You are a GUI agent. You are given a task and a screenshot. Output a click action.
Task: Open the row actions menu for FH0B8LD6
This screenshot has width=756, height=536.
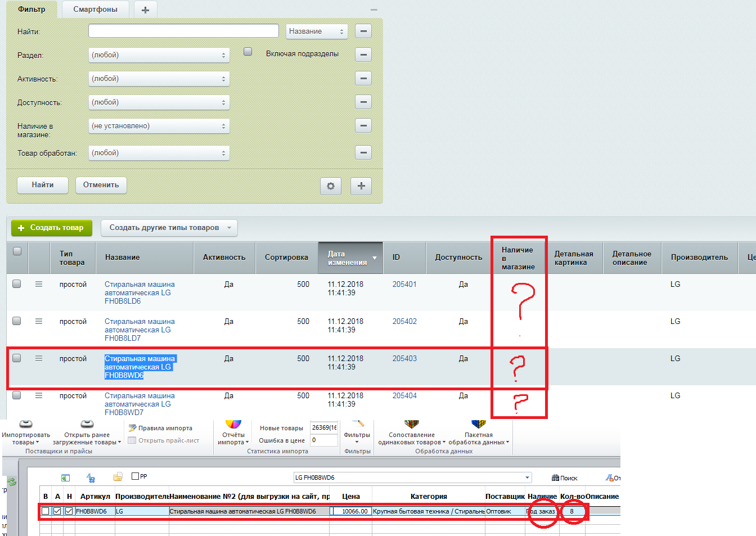(39, 284)
